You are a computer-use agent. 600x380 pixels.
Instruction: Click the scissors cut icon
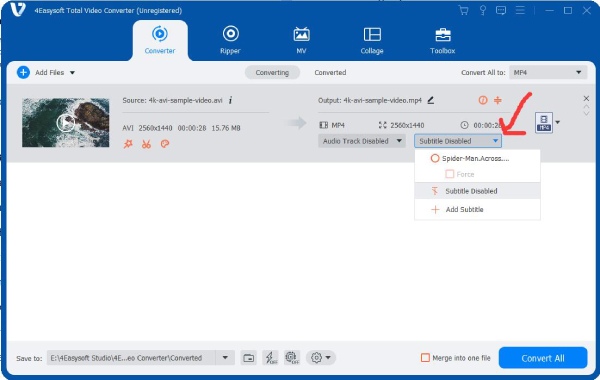tap(146, 144)
